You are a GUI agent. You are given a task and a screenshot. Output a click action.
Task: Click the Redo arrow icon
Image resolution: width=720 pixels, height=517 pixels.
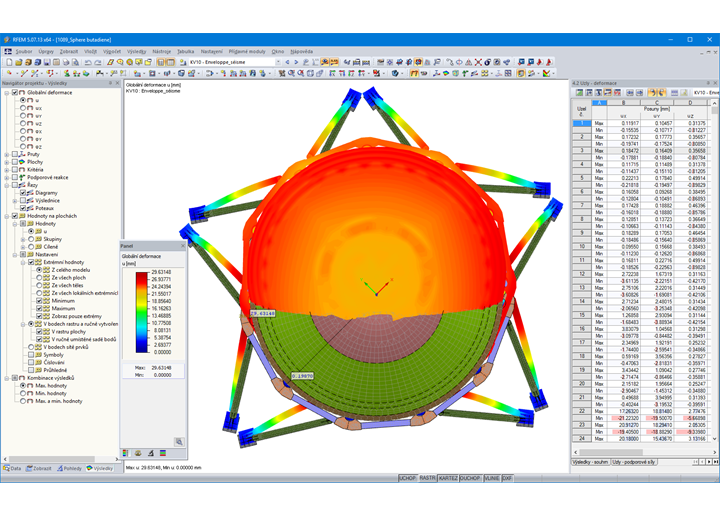click(x=98, y=62)
